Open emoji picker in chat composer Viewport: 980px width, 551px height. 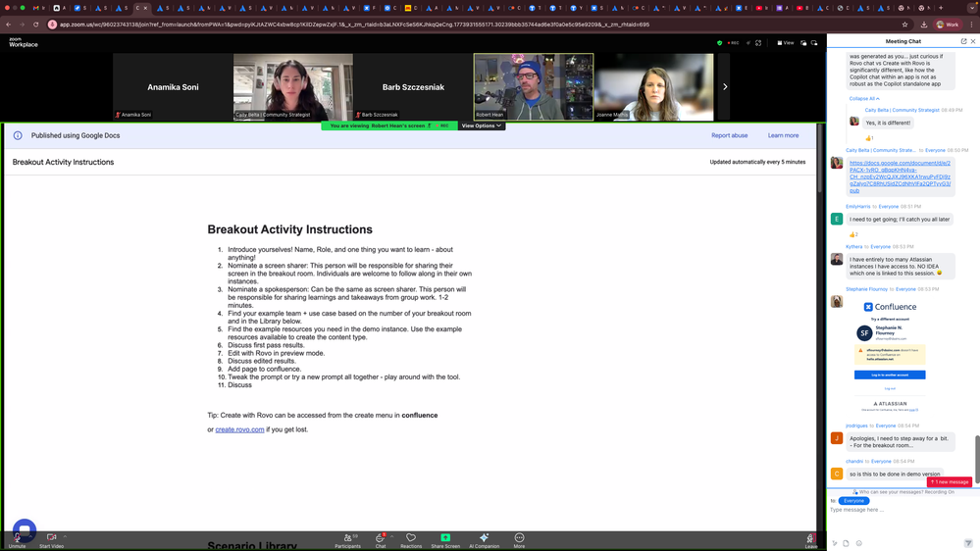tap(858, 543)
